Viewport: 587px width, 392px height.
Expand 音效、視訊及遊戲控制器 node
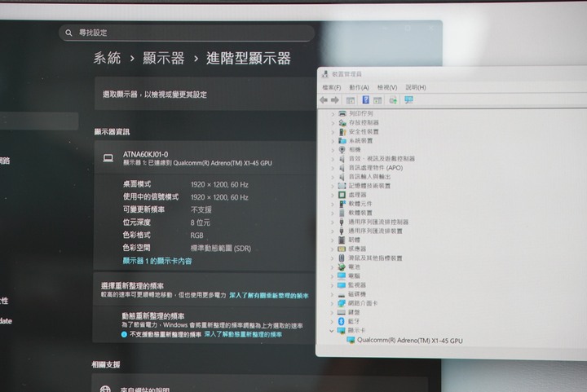point(333,159)
